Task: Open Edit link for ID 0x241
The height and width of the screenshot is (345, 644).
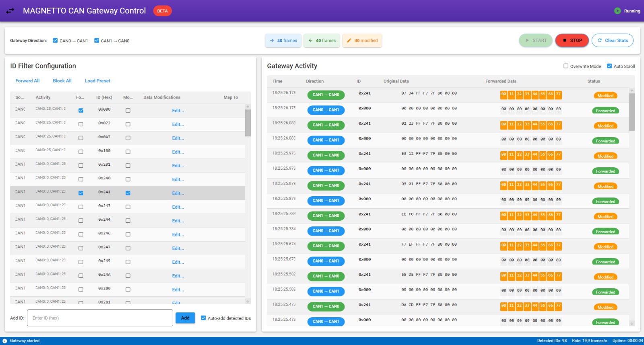Action: [178, 193]
